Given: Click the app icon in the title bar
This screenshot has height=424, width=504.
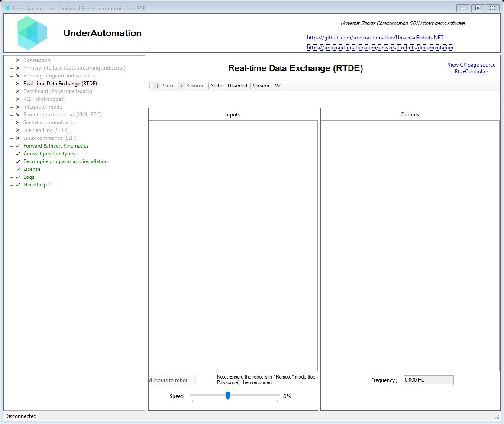Looking at the screenshot, I should coord(8,8).
